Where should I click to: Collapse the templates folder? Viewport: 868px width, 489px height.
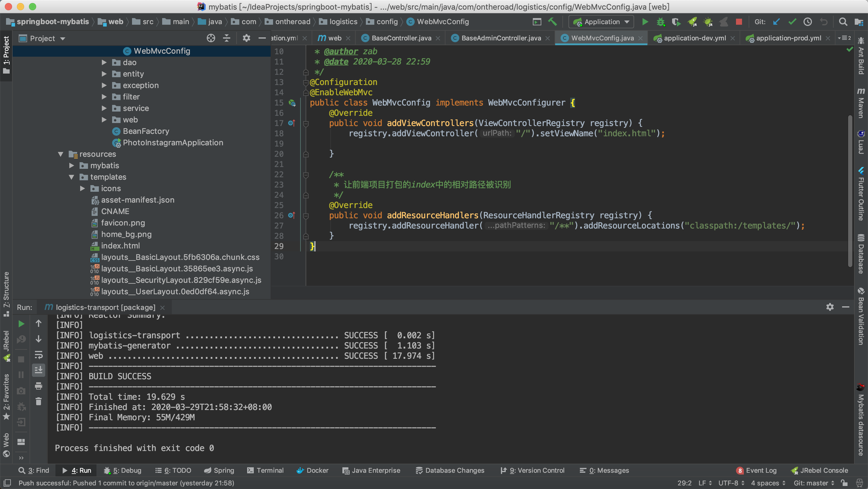click(71, 177)
